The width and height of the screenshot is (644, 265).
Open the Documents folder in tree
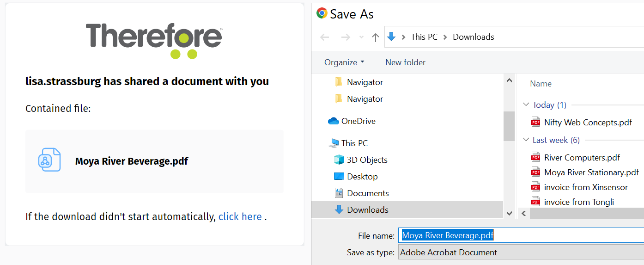tap(368, 193)
